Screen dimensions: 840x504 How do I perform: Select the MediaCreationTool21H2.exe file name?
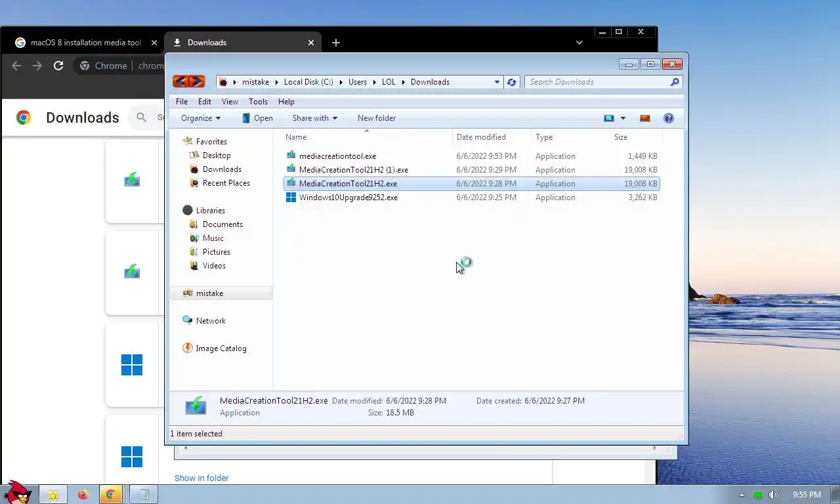click(348, 184)
